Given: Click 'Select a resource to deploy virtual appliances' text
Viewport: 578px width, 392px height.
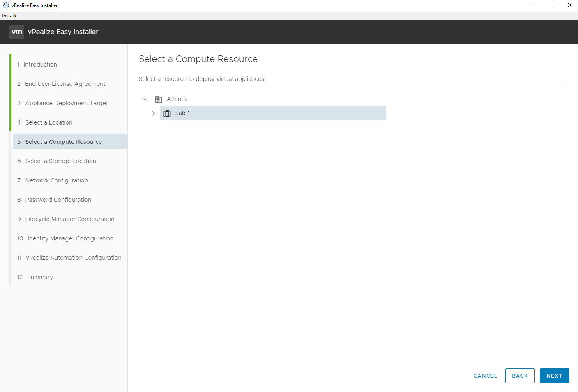Looking at the screenshot, I should click(x=201, y=79).
